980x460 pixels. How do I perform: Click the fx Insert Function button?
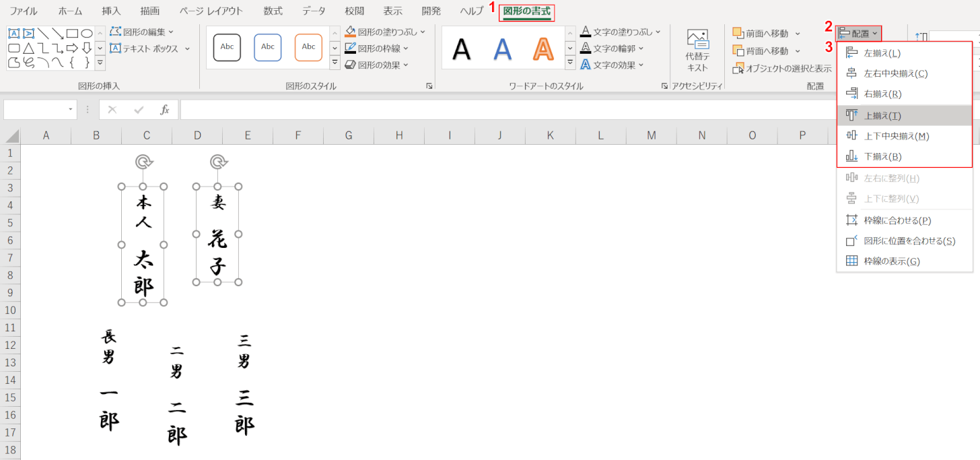click(166, 108)
